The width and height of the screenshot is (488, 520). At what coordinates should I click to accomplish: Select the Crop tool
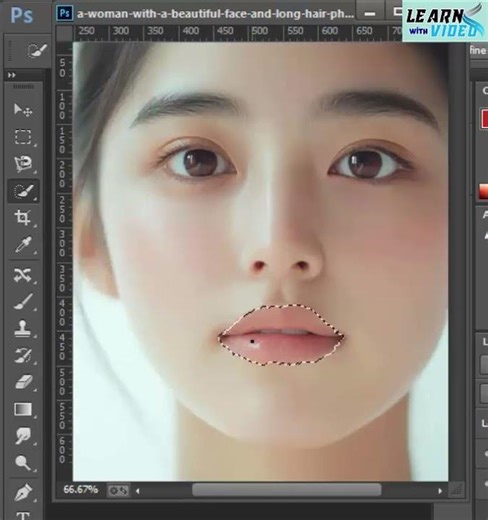(23, 218)
